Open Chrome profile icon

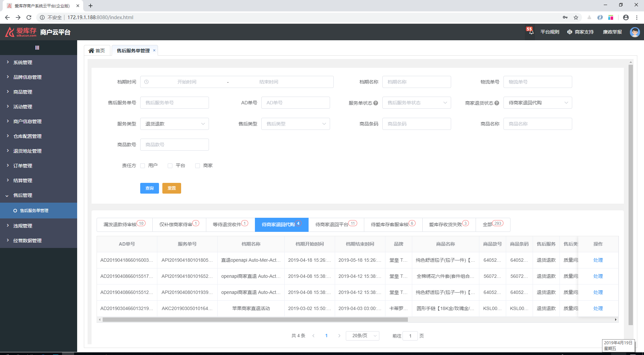(x=626, y=17)
